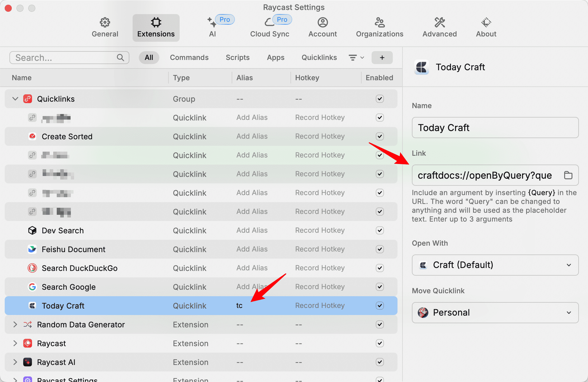Switch to the Apps filter

pyautogui.click(x=275, y=58)
